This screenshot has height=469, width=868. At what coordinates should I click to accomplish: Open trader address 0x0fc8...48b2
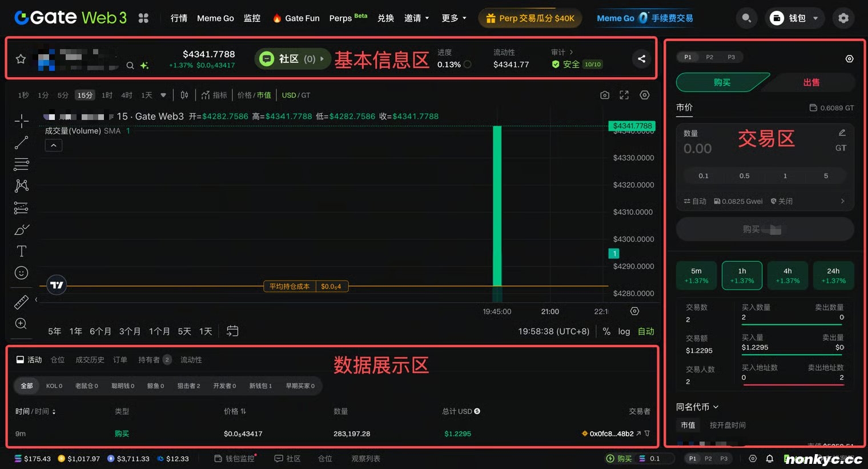(612, 434)
